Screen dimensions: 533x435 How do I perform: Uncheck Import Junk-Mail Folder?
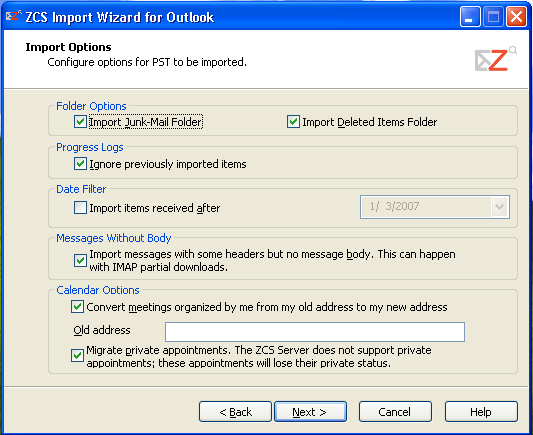coord(80,122)
